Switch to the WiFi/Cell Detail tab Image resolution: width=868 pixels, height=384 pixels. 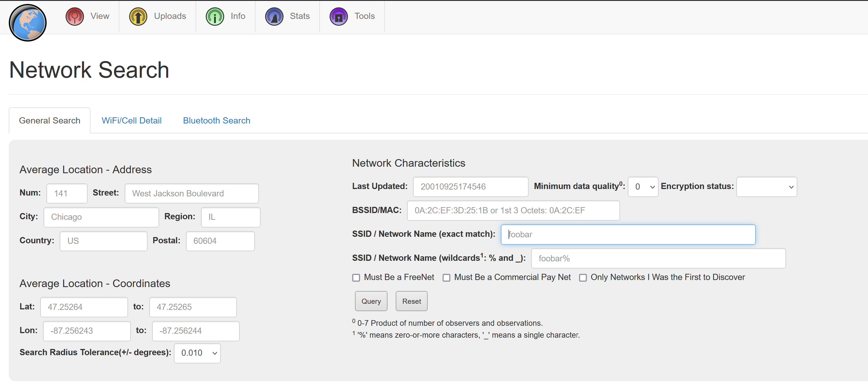pyautogui.click(x=131, y=121)
